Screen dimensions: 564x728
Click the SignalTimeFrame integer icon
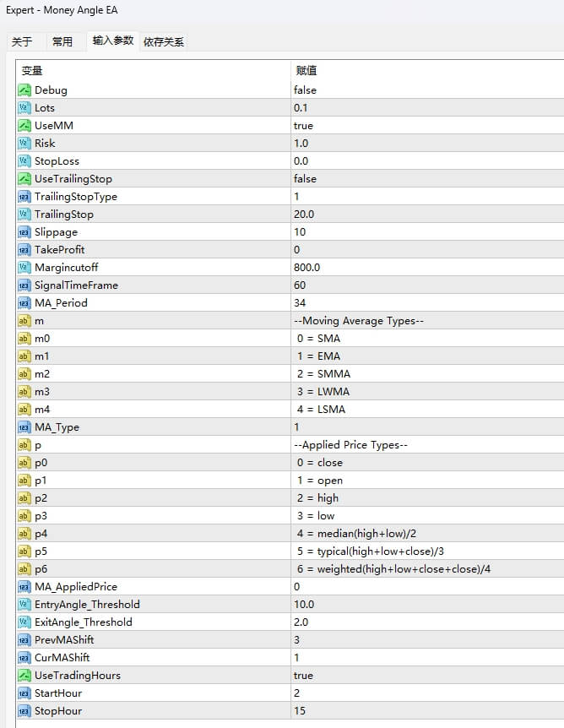point(24,285)
